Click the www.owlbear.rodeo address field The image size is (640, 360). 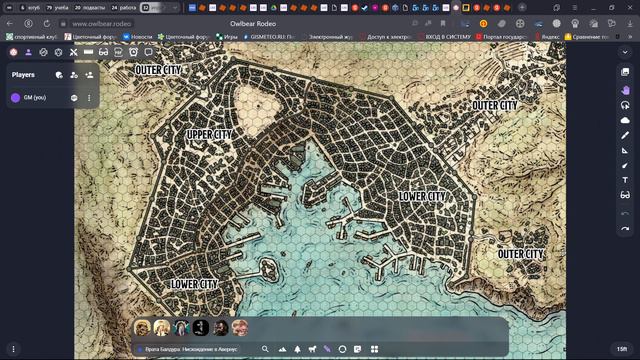(102, 24)
